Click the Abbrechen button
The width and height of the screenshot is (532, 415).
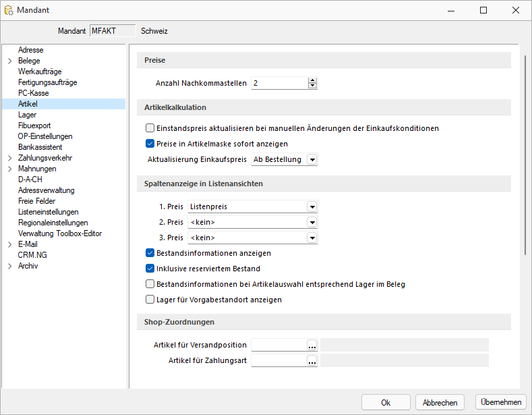(x=440, y=402)
